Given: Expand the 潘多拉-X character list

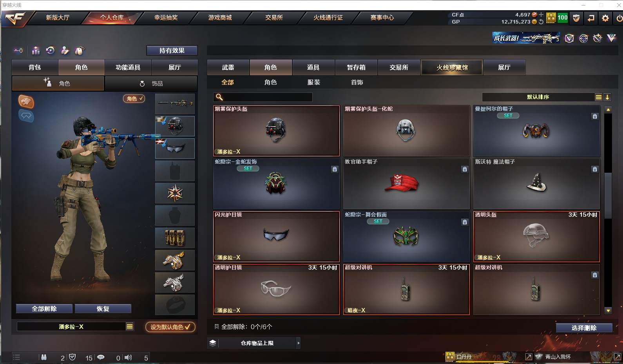Looking at the screenshot, I should (x=130, y=326).
